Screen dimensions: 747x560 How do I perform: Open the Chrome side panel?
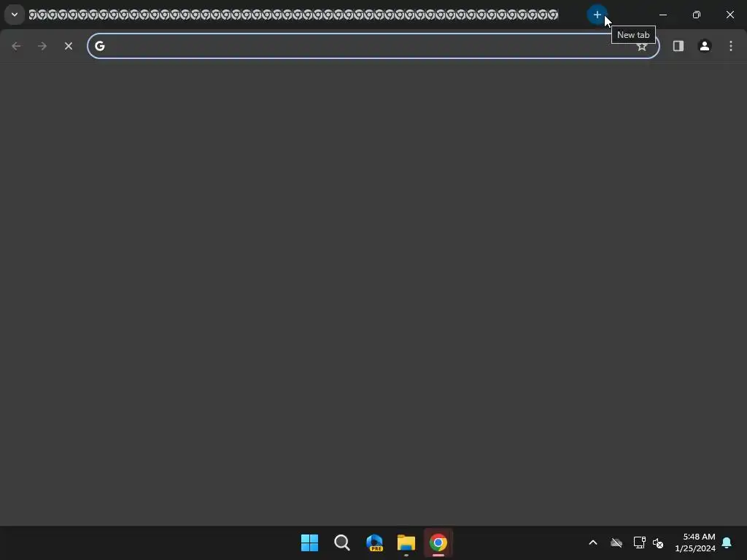678,46
